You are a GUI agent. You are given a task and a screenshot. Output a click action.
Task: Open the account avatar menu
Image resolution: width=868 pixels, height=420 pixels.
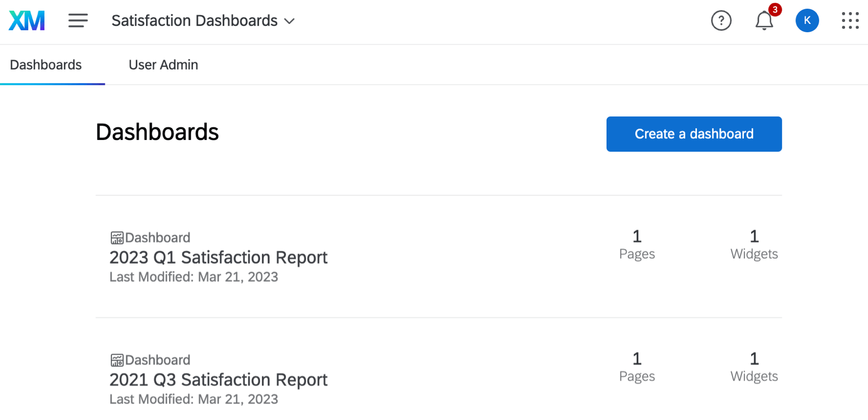(807, 20)
